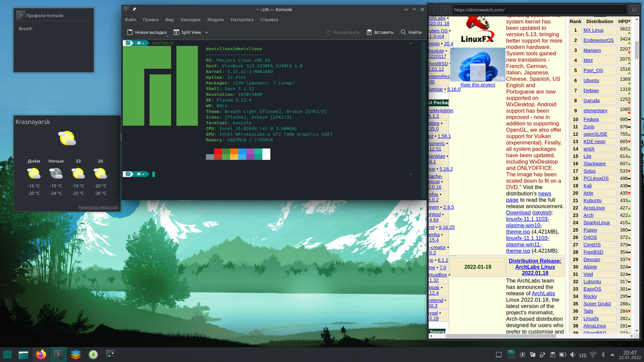The width and height of the screenshot is (644, 362).
Task: Open the Закладки menu in Konsole
Action: (x=191, y=19)
